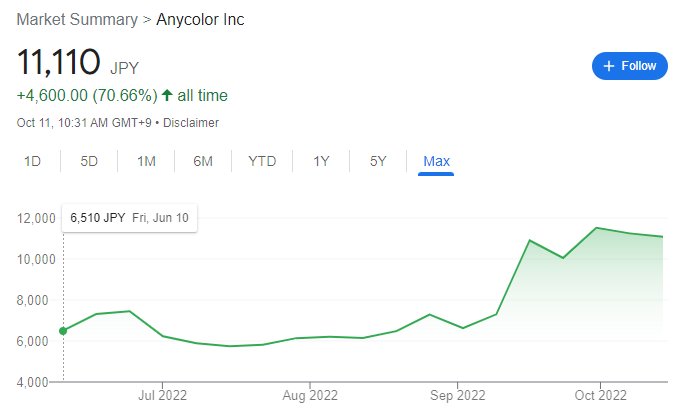Click the plus icon on Follow button

tap(609, 66)
